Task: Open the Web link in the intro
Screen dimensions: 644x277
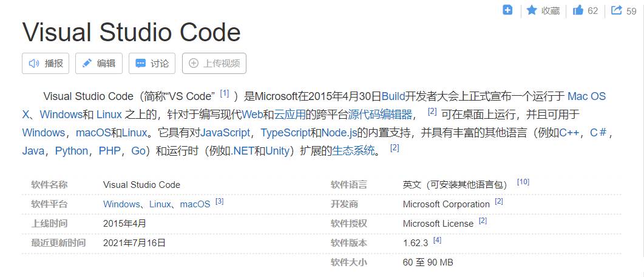Action: click(252, 114)
